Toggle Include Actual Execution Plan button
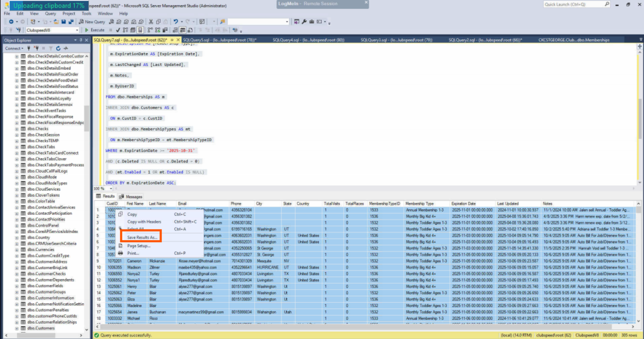The width and height of the screenshot is (644, 339). tap(150, 30)
